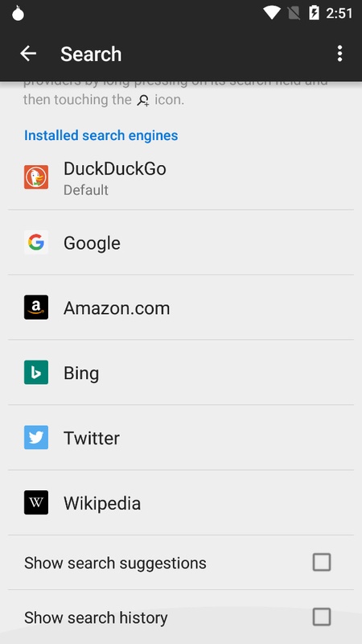
Task: Click the Amazon logo icon
Action: click(x=36, y=308)
